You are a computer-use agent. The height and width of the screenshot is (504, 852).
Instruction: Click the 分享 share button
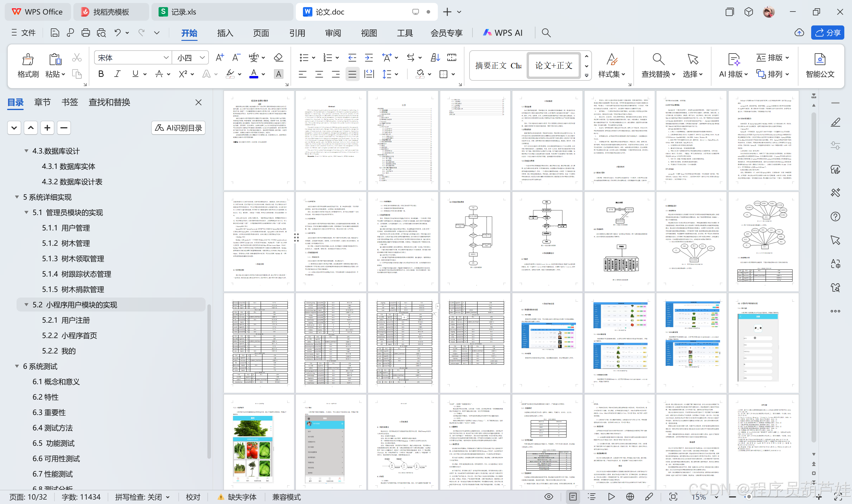coord(827,33)
